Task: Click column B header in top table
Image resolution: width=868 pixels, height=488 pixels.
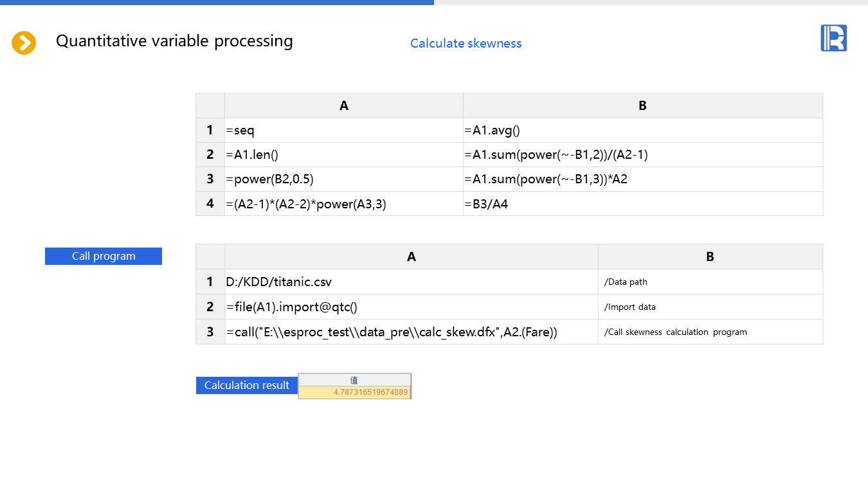Action: click(x=642, y=106)
